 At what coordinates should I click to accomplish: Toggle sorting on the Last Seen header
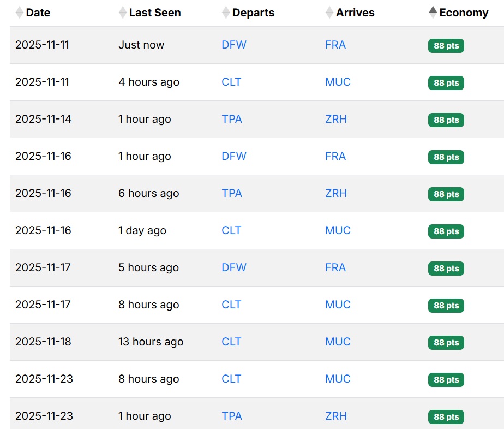pyautogui.click(x=155, y=12)
